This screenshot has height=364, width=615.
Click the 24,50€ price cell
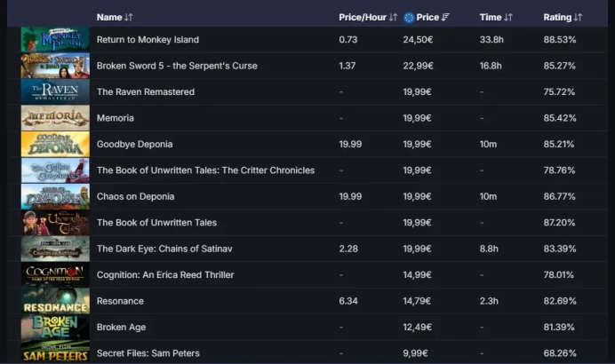pos(418,40)
